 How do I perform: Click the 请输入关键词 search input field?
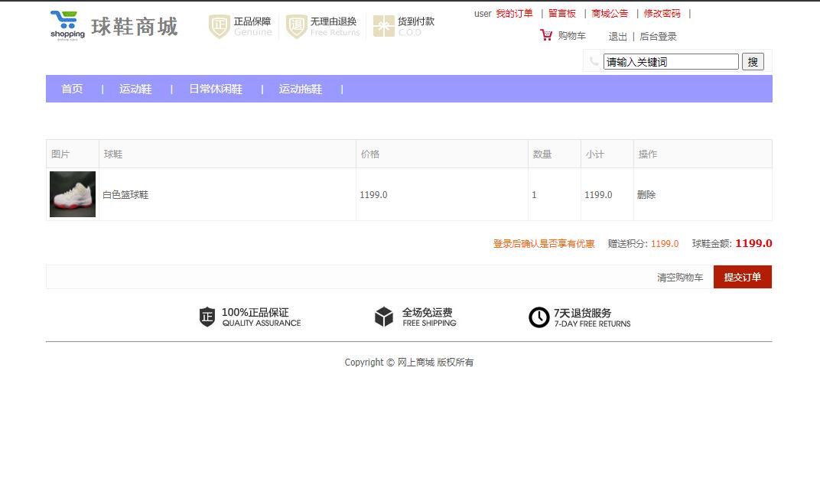point(670,61)
